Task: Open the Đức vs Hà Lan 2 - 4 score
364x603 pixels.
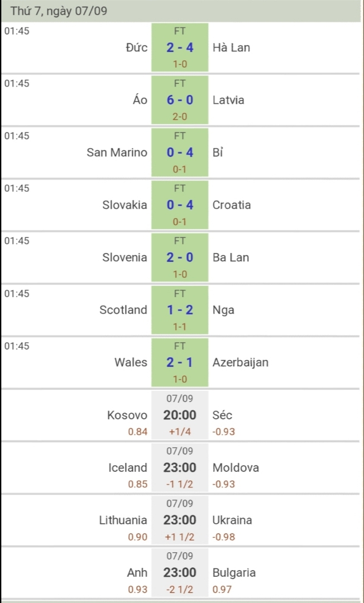Action: [x=180, y=47]
